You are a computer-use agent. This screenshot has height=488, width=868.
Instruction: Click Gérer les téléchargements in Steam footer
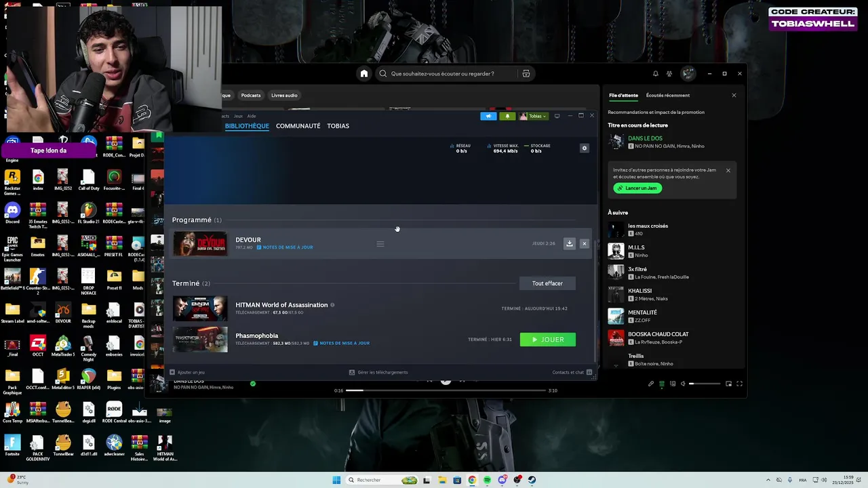coord(378,372)
